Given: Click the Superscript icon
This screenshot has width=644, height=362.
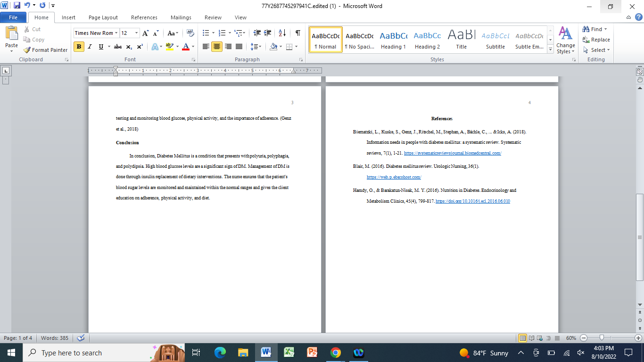Looking at the screenshot, I should coord(140,47).
